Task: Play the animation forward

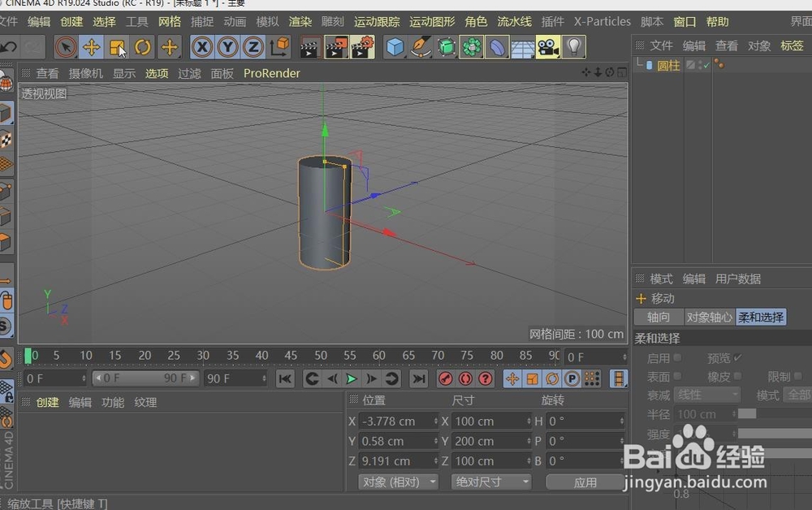Action: (x=351, y=379)
